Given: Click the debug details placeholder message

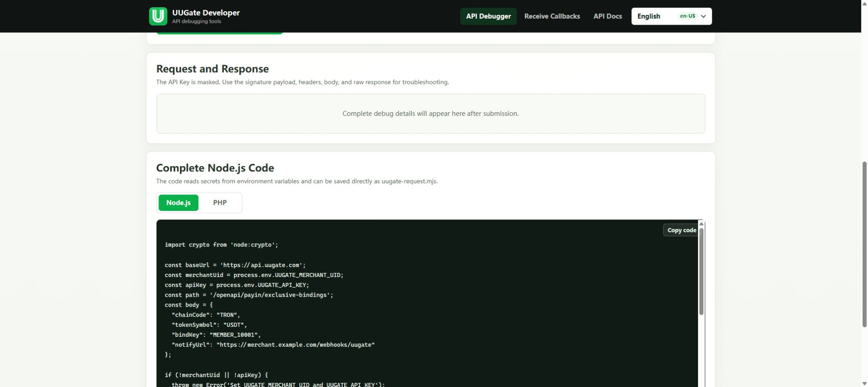Looking at the screenshot, I should click(430, 114).
